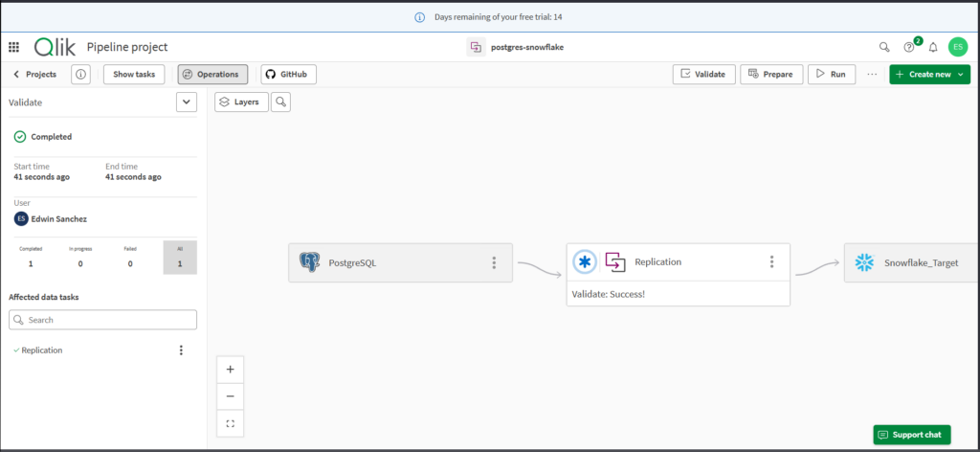The width and height of the screenshot is (980, 452).
Task: Open the Layers button
Action: coord(241,102)
